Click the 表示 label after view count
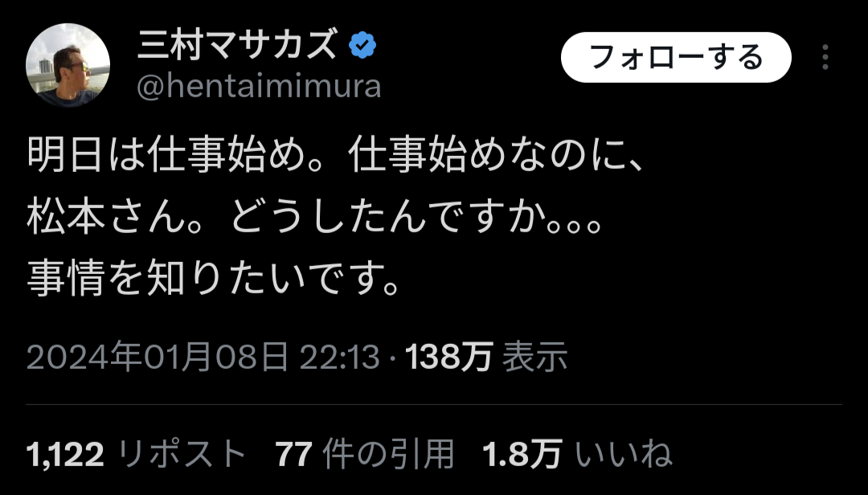The height and width of the screenshot is (495, 868). point(535,357)
